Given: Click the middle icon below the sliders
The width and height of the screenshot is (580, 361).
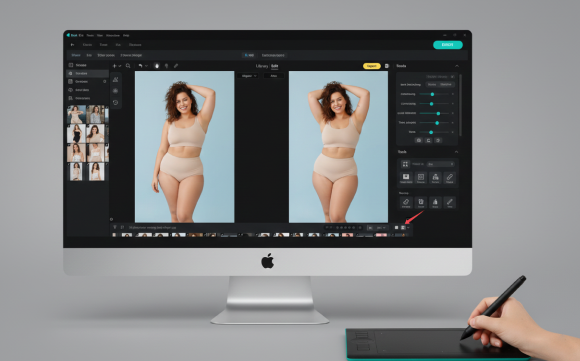Looking at the screenshot, I should [x=428, y=141].
